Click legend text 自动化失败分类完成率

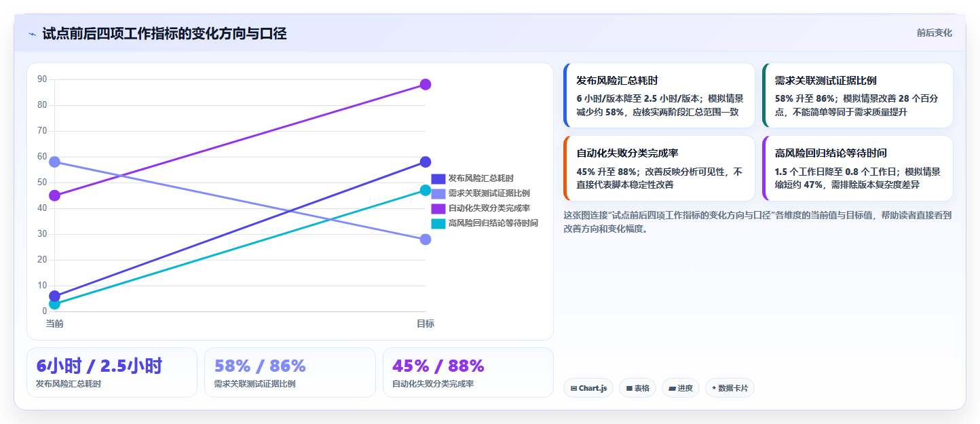(x=489, y=208)
